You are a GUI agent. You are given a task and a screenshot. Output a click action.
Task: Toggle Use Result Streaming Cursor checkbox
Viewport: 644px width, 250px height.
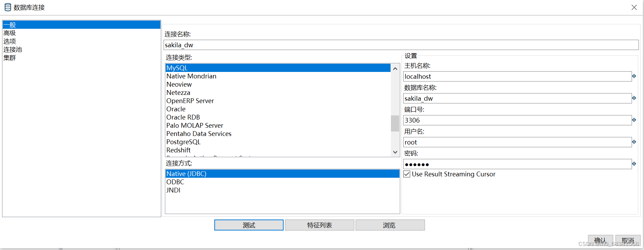[x=407, y=174]
